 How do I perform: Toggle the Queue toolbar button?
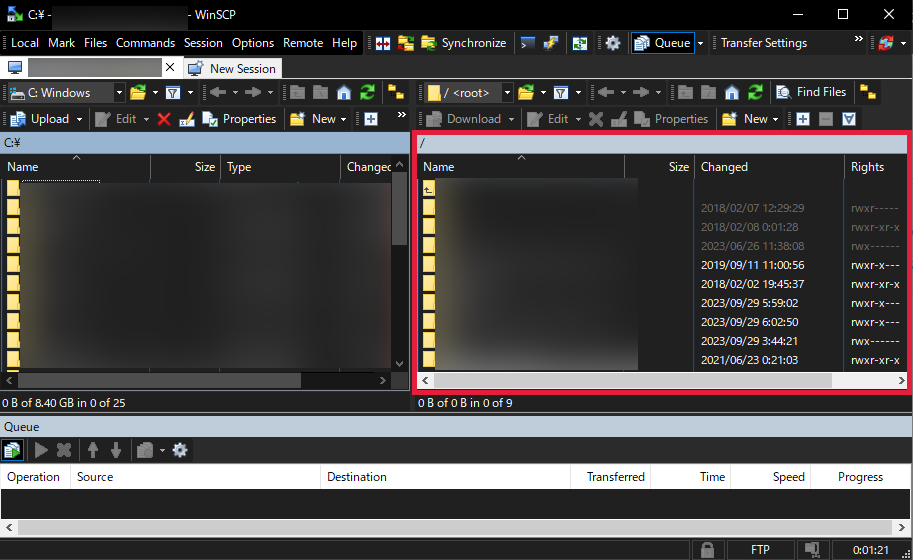[x=663, y=43]
